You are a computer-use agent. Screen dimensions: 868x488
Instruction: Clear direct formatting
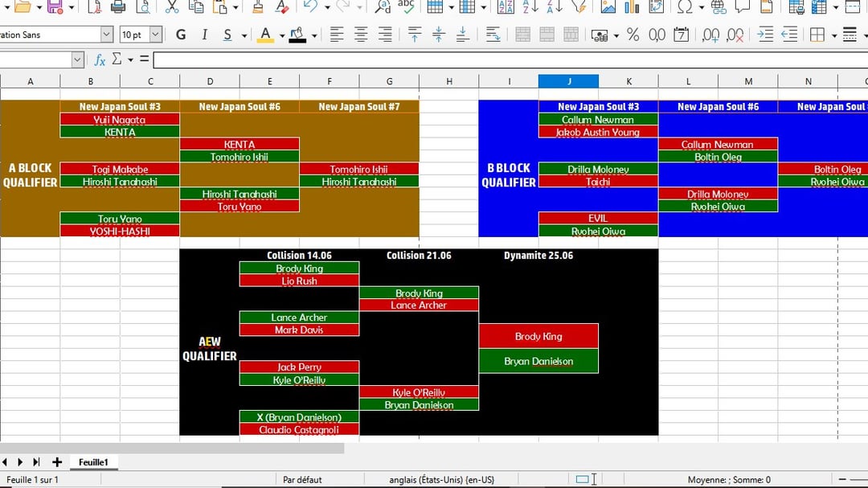pos(282,6)
